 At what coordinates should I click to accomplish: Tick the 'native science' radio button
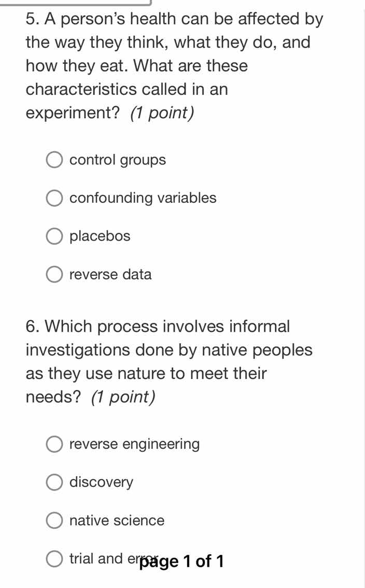[54, 521]
